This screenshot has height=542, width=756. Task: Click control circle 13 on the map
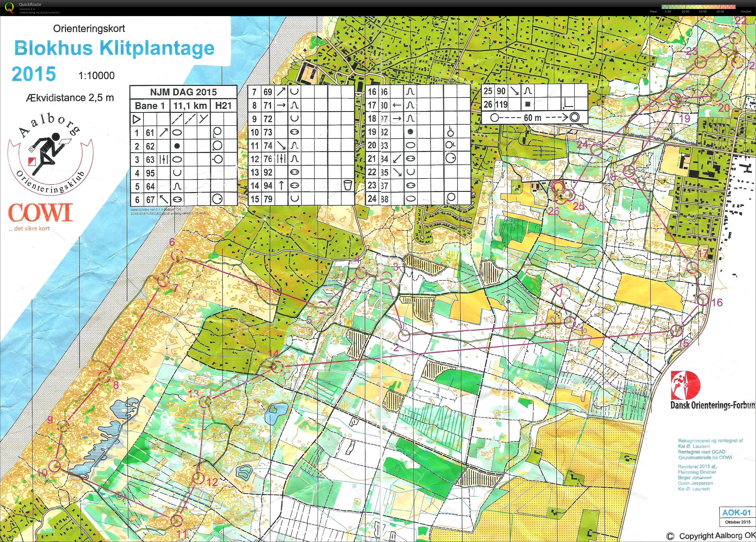click(x=205, y=402)
